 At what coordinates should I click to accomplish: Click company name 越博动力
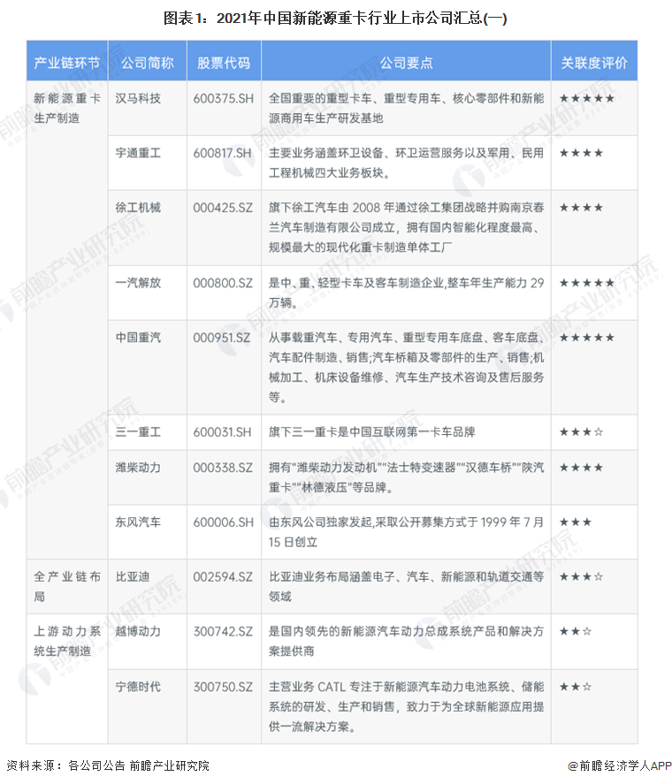tap(138, 631)
